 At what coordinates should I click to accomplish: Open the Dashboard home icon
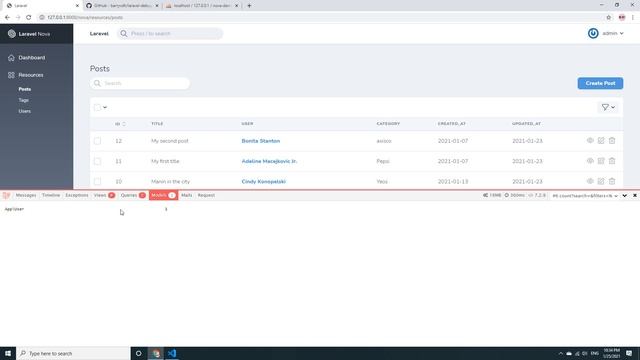point(11,58)
